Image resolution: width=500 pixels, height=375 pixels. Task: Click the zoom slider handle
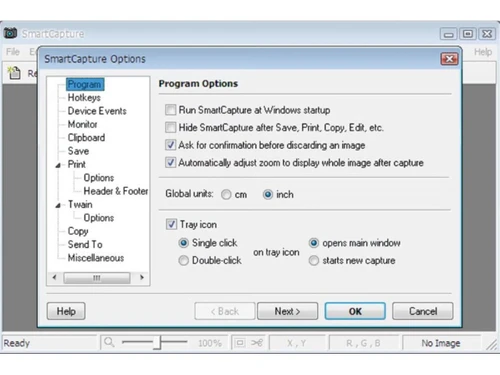[x=158, y=342]
